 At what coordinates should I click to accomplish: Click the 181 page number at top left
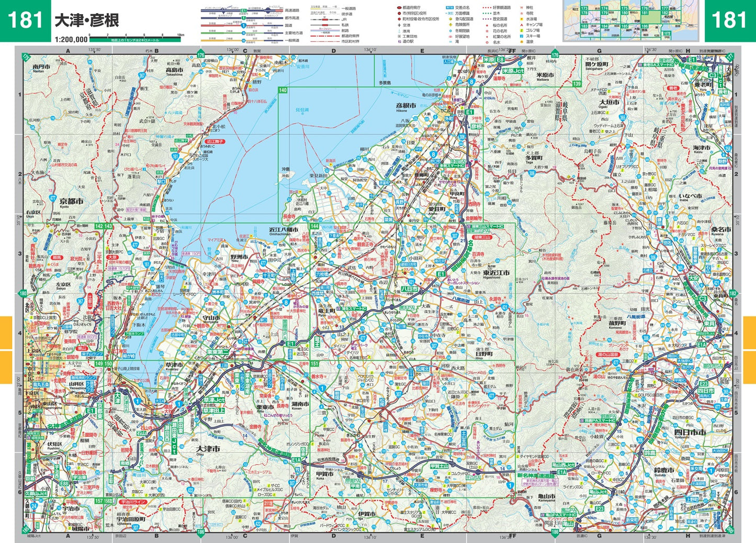pyautogui.click(x=25, y=20)
